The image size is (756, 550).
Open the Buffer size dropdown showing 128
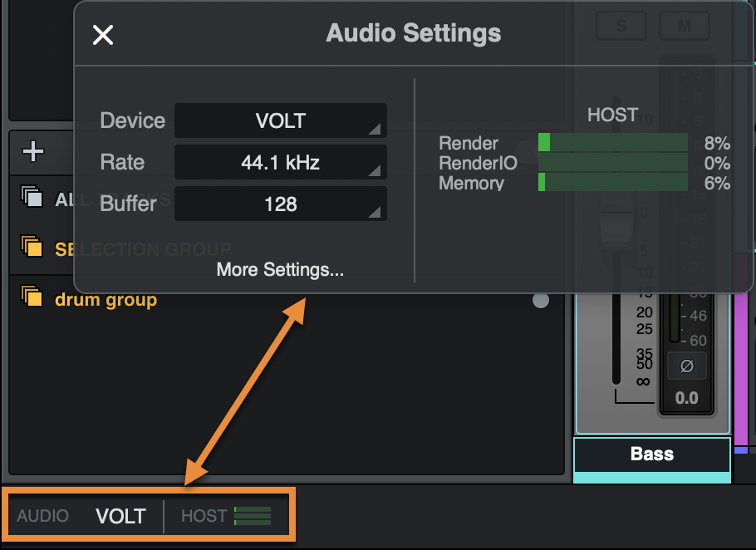pyautogui.click(x=280, y=204)
